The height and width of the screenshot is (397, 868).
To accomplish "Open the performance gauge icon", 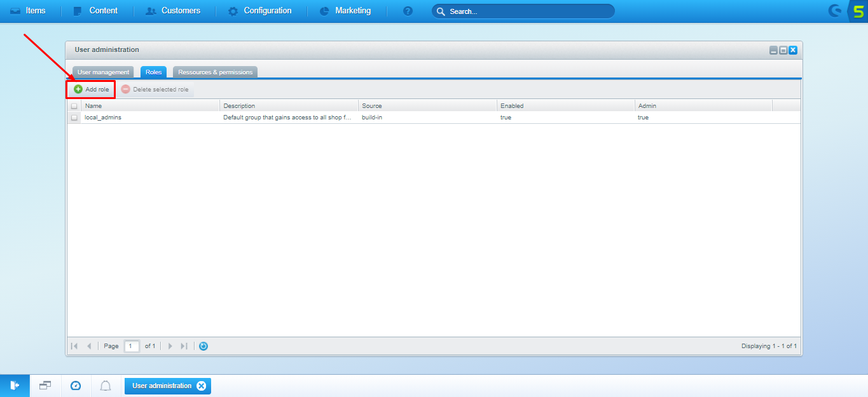I will 76,386.
